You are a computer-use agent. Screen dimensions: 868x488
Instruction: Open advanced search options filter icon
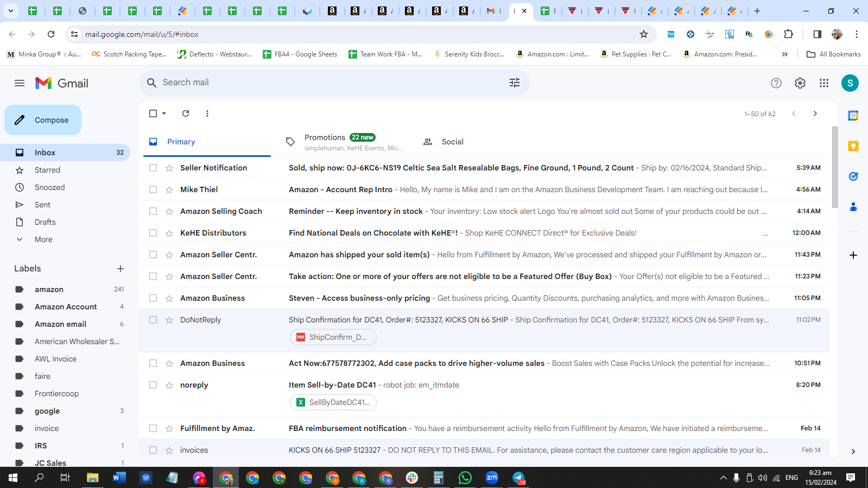[x=515, y=83]
